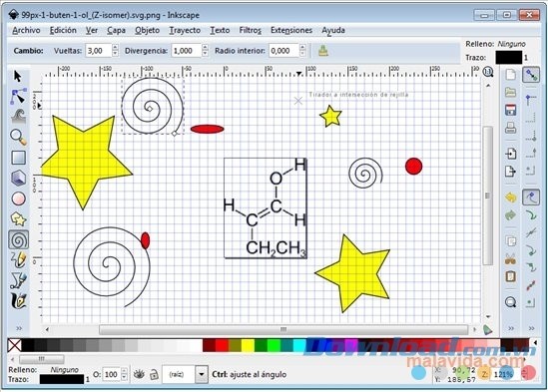Toggle the enable snapping button
This screenshot has width=548, height=392.
(x=531, y=75)
